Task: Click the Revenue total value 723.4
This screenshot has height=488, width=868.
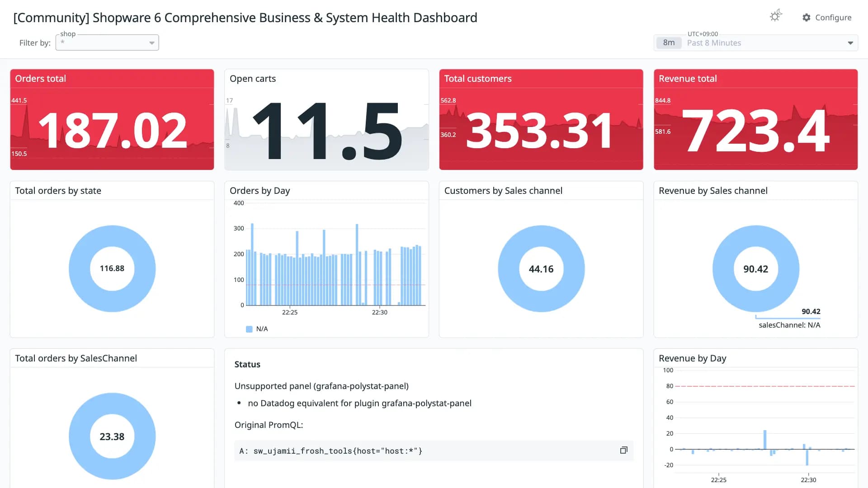Action: coord(756,131)
